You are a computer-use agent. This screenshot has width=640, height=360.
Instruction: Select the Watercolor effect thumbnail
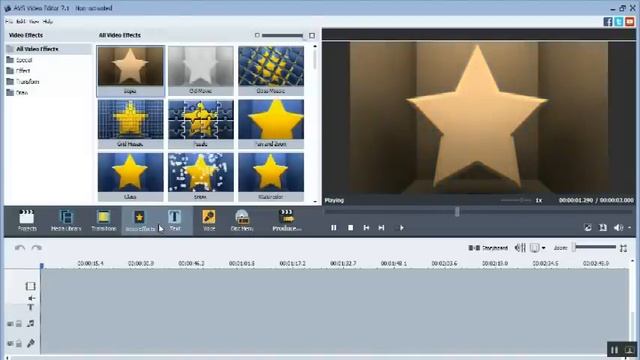[271, 177]
